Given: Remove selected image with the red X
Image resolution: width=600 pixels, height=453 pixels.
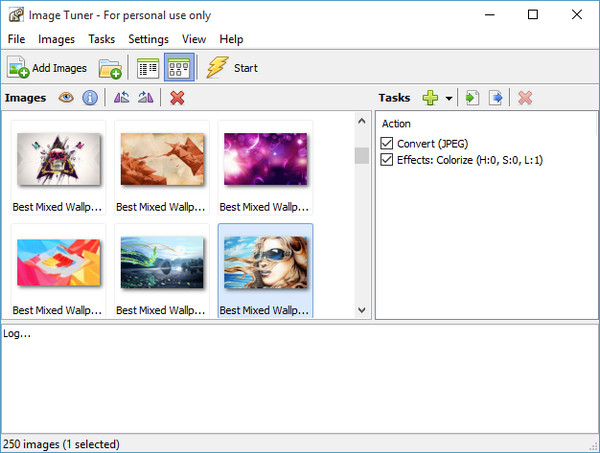Looking at the screenshot, I should pos(177,98).
